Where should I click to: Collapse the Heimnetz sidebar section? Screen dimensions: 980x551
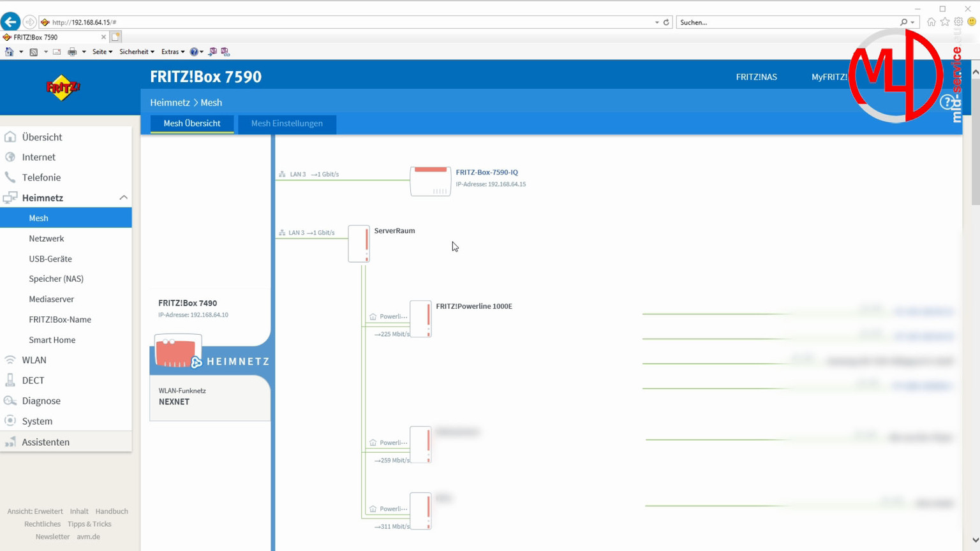coord(123,198)
